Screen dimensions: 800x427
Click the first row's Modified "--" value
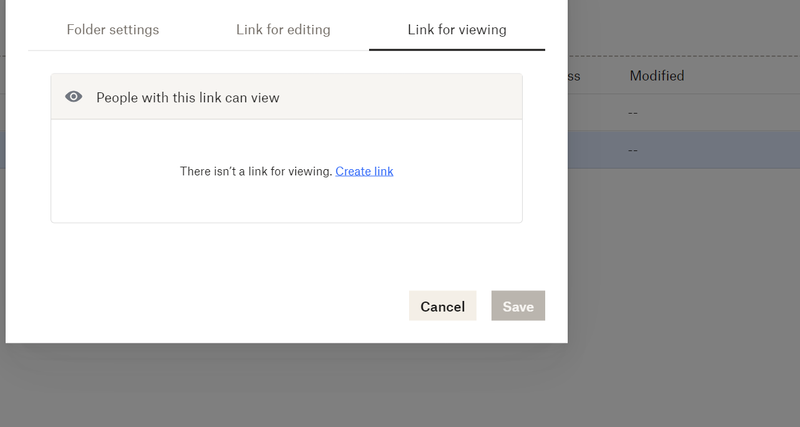(633, 113)
